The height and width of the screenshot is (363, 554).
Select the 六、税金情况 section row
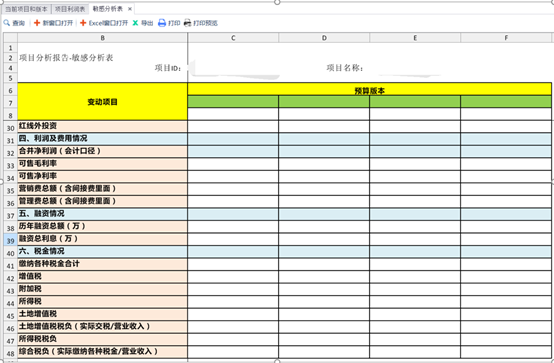click(x=102, y=252)
